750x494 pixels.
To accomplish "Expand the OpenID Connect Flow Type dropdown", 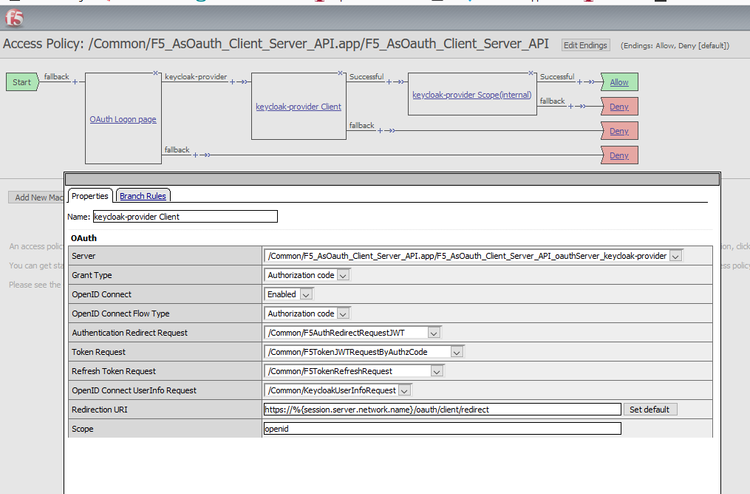I will point(343,313).
